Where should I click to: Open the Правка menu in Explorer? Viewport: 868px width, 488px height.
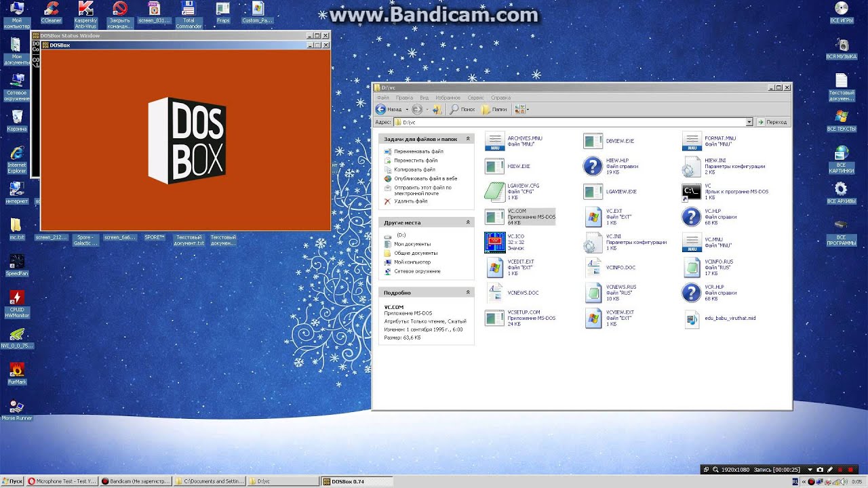(x=404, y=98)
